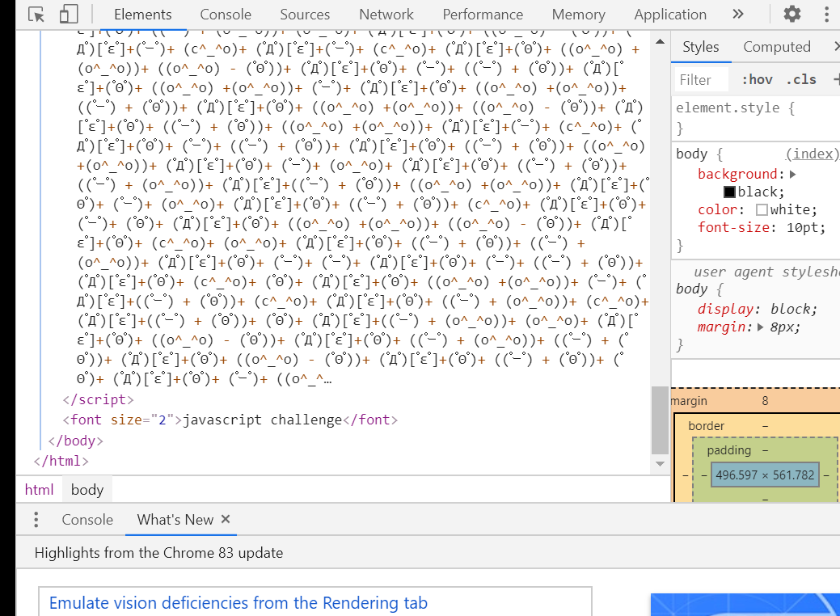The width and height of the screenshot is (840, 616).
Task: Switch to the Console tab in top bar
Action: pyautogui.click(x=226, y=15)
